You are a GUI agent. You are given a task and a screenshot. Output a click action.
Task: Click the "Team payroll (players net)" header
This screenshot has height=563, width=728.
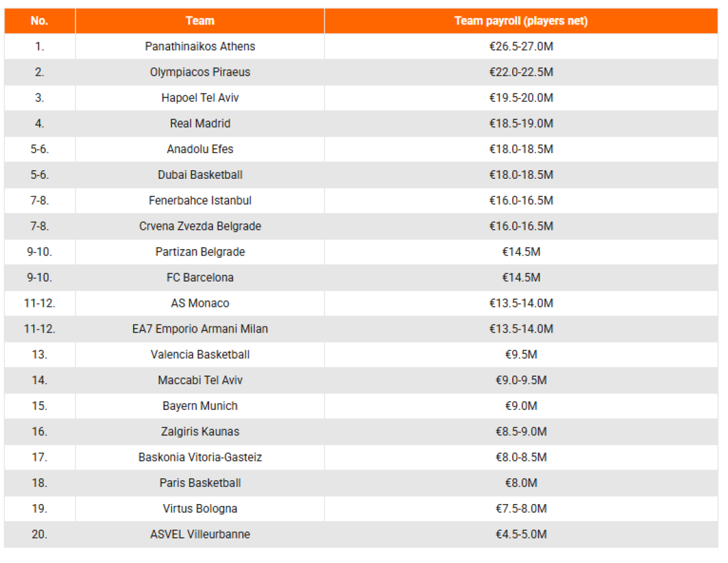tap(521, 21)
